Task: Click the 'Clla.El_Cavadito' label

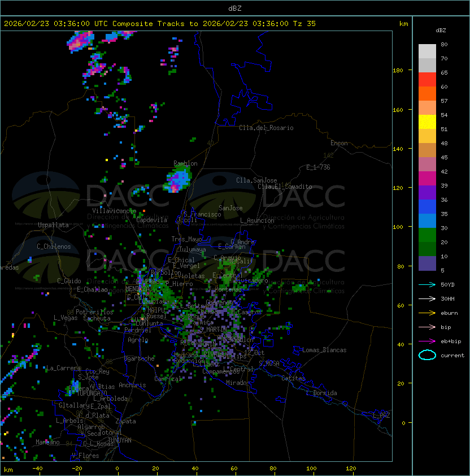Action: coord(285,187)
